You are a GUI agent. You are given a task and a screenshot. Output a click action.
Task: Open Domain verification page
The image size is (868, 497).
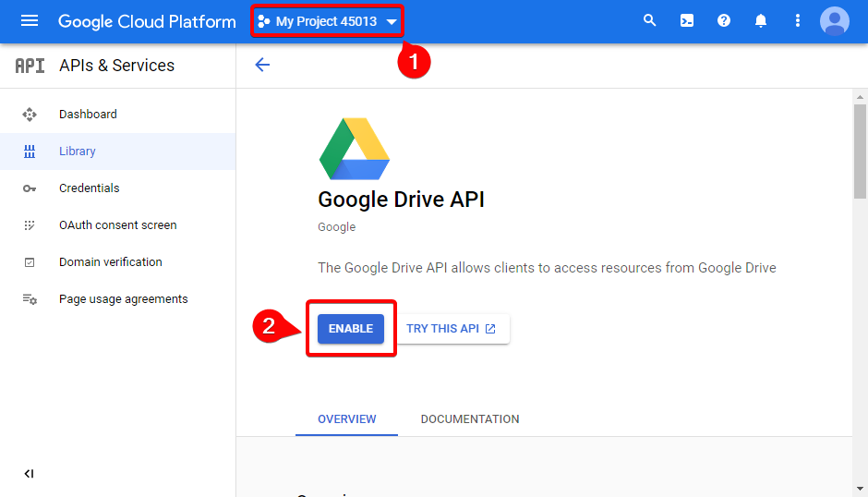click(x=110, y=262)
